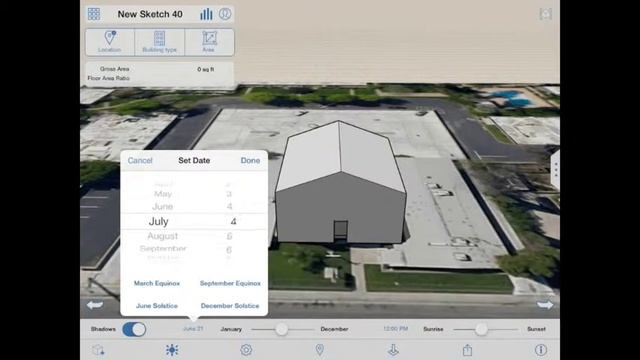Tap the Floor Area Ratio row
Viewport: 640px width, 360px height.
pyautogui.click(x=160, y=78)
